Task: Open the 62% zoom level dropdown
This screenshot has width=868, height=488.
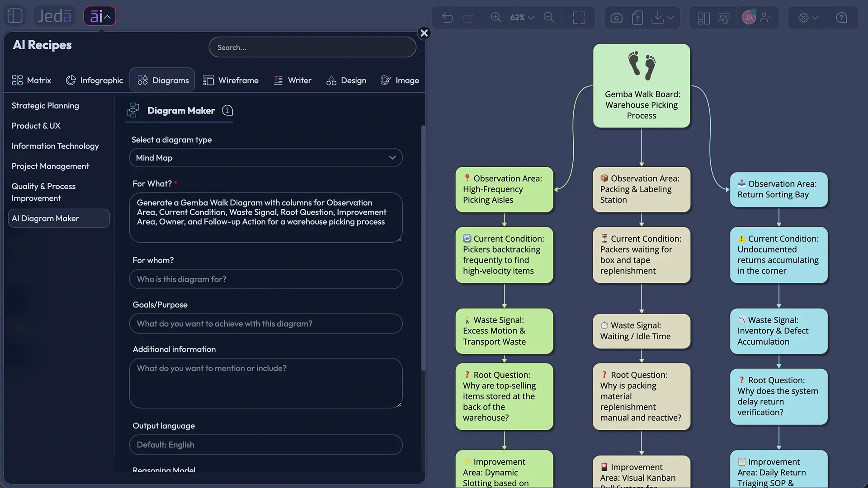Action: click(522, 18)
